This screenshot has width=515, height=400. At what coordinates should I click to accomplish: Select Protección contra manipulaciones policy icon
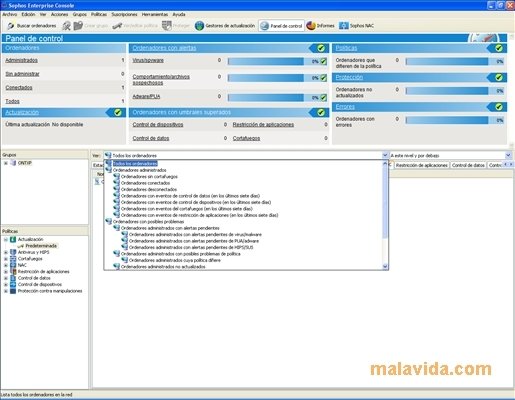click(x=13, y=291)
